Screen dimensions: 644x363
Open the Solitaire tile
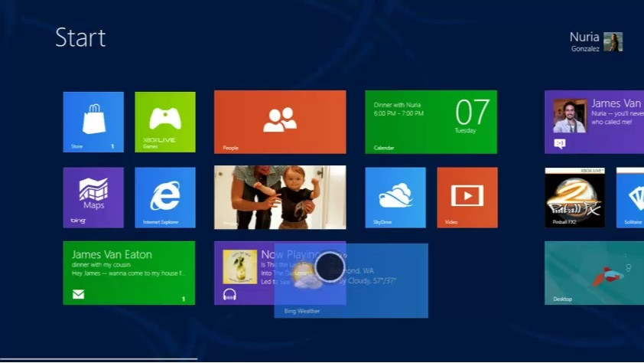630,198
